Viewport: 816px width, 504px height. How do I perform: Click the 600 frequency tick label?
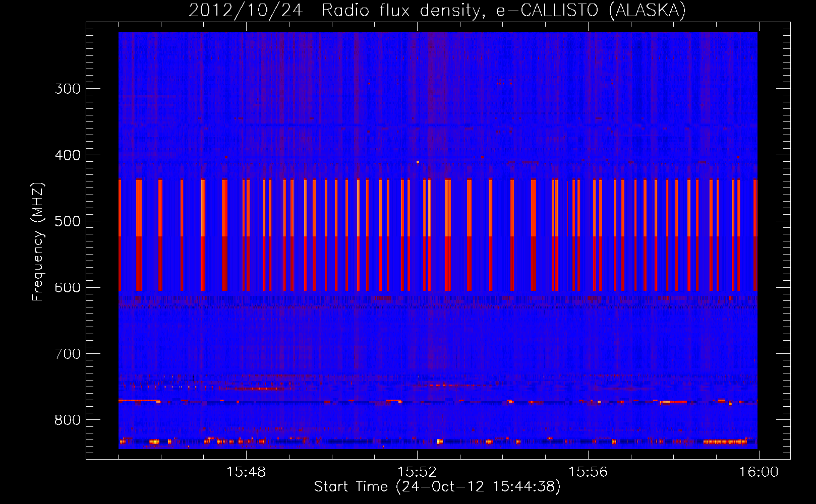tap(68, 288)
